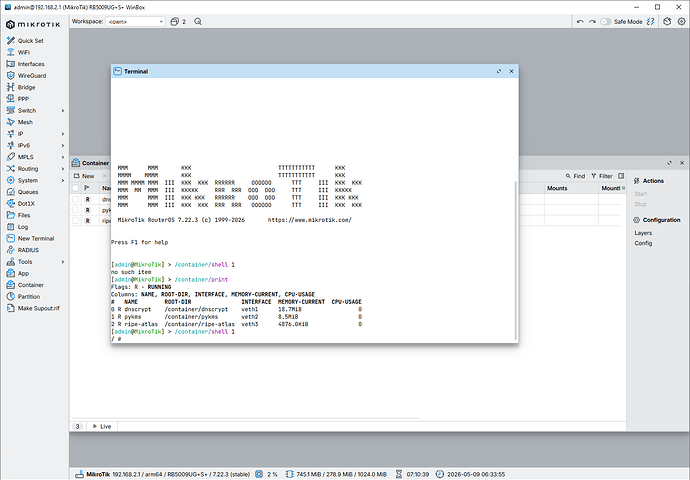This screenshot has height=480, width=690.
Task: Open Config under Configuration
Action: [x=643, y=243]
